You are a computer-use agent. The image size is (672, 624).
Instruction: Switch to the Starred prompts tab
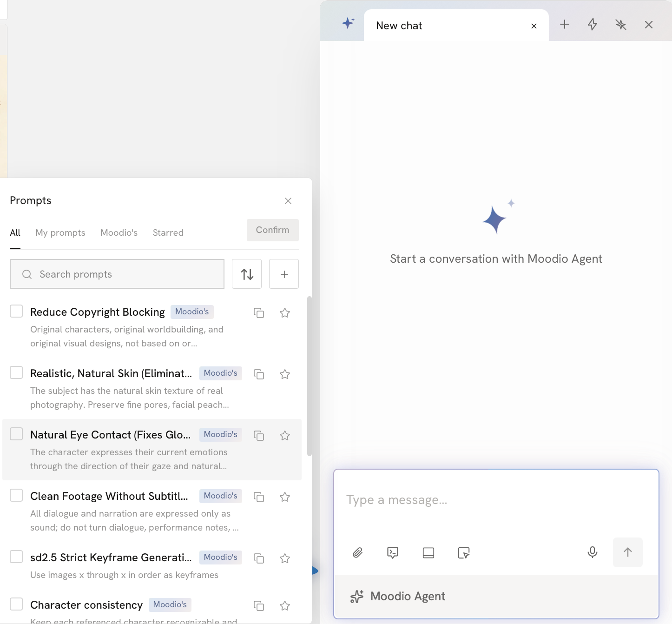click(168, 232)
